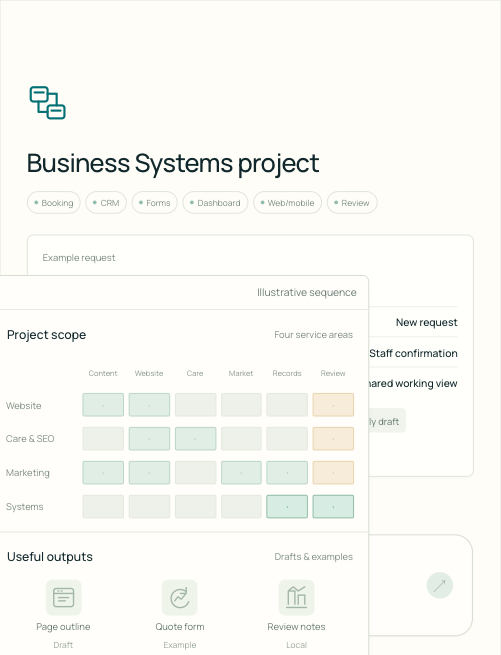
Task: Select the Dashboard tag chip
Action: coord(215,203)
